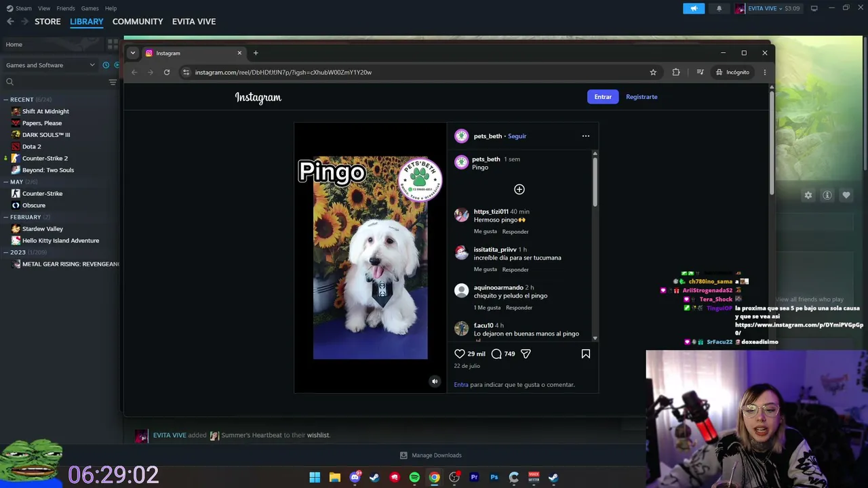
Task: Select the Instagram browser tab
Action: [x=193, y=53]
